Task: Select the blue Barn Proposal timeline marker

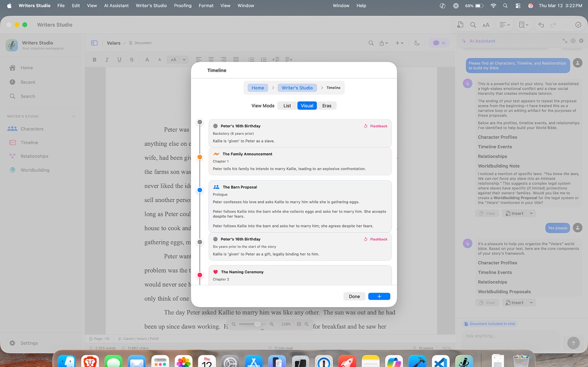Action: [200, 190]
